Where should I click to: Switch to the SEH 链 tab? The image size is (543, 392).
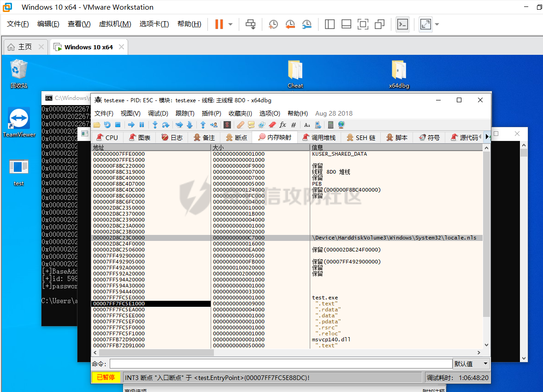click(361, 137)
